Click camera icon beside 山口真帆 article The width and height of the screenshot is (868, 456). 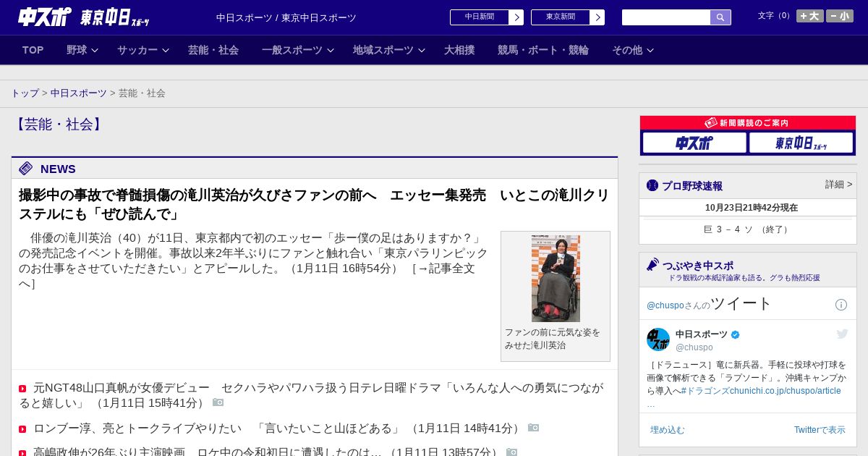coord(218,402)
